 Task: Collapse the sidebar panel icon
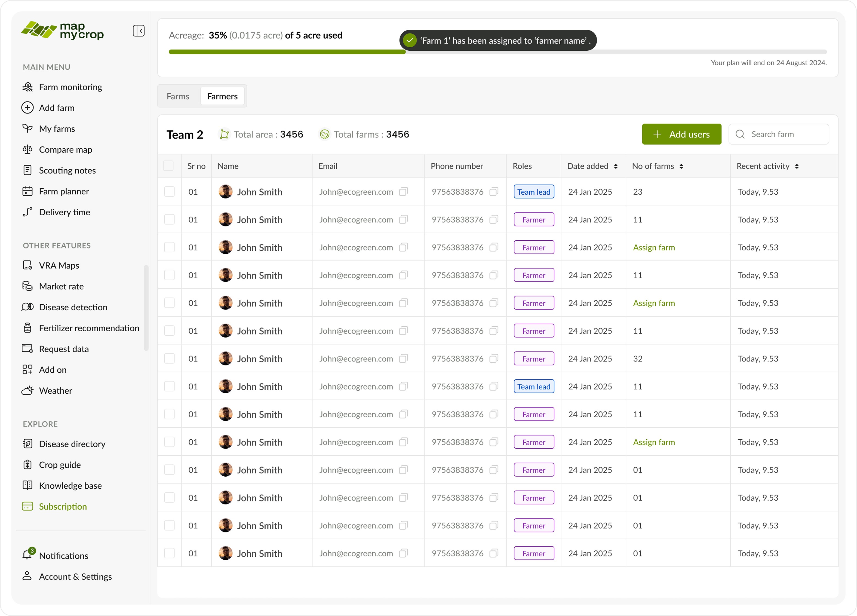138,30
